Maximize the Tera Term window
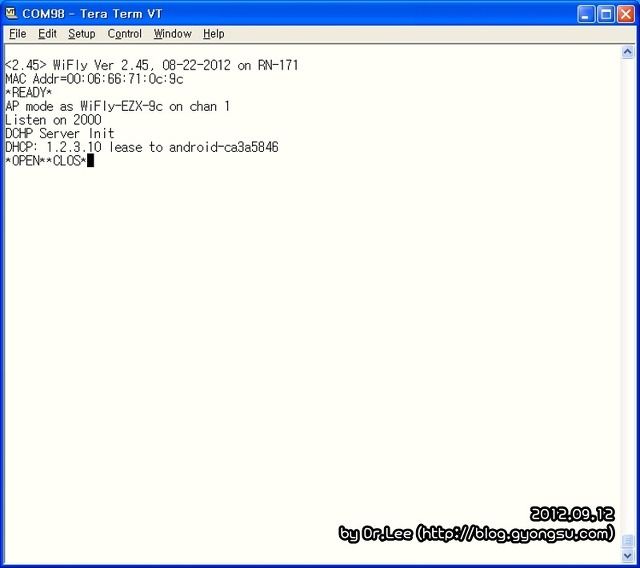 [x=606, y=15]
